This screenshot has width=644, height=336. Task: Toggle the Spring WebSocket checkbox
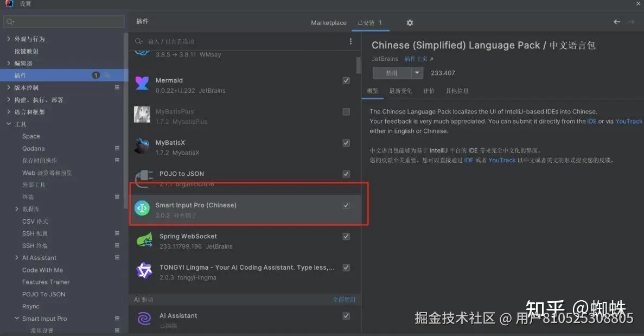[346, 237]
